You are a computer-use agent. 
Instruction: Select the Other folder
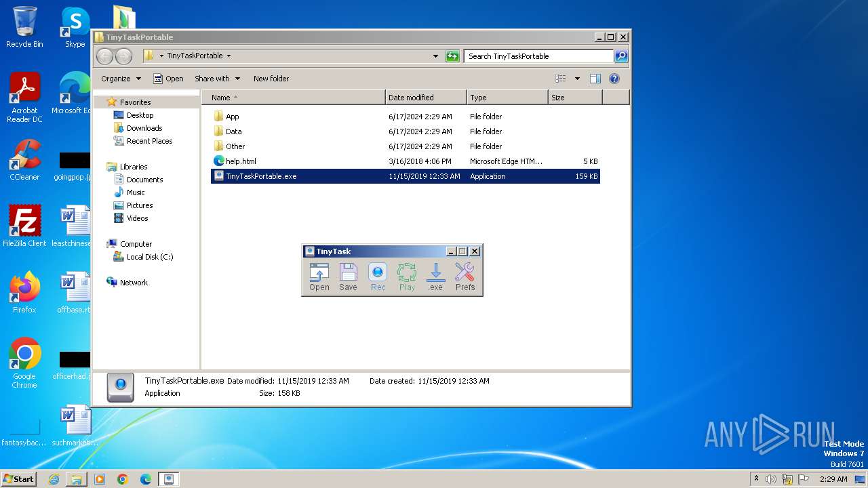pos(406,146)
